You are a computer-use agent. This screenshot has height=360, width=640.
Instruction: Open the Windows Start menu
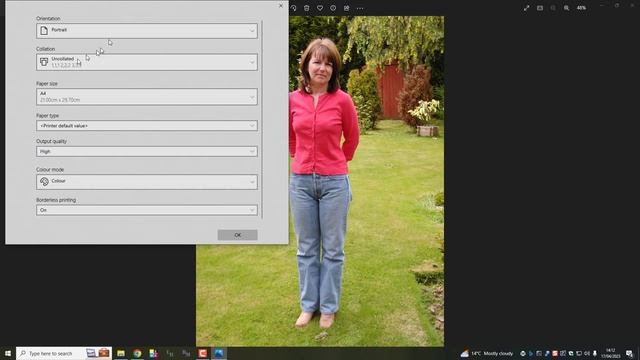[8, 353]
